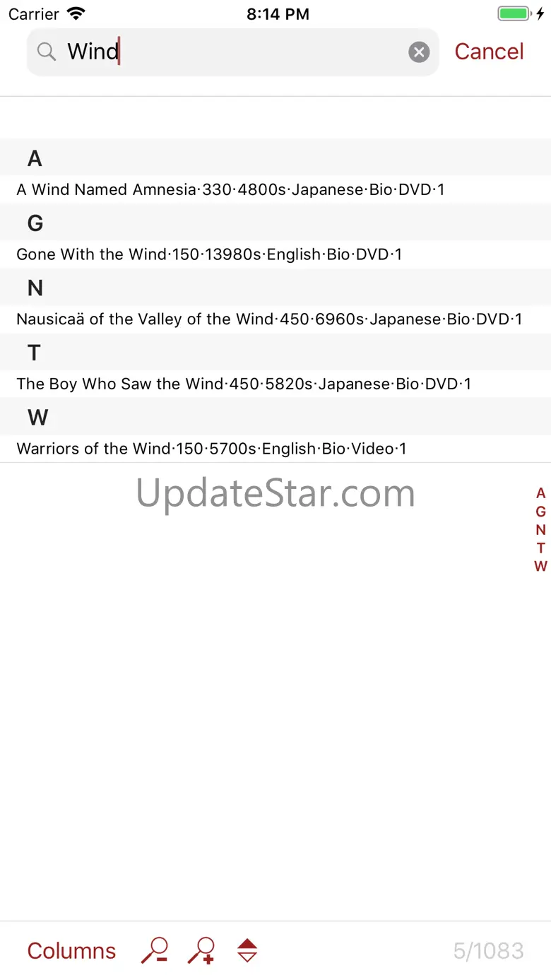Zoom out with the minus magnifier icon

(x=155, y=950)
